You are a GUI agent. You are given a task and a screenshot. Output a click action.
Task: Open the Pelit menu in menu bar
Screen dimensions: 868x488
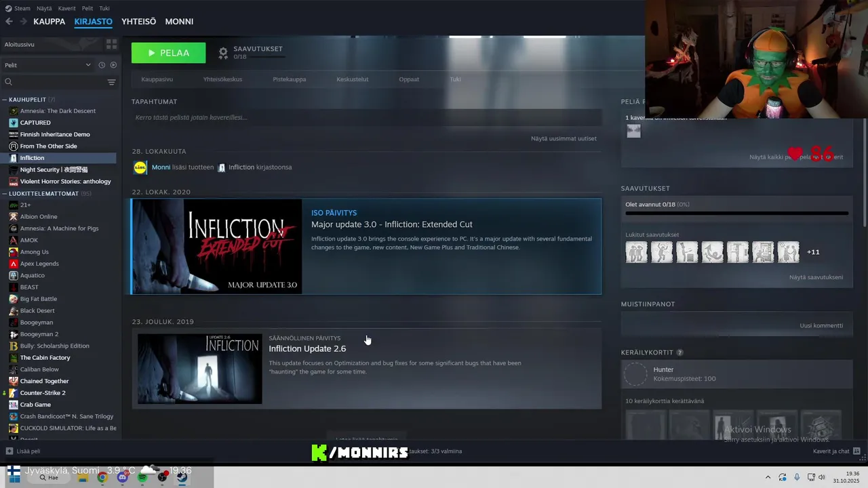click(x=87, y=8)
